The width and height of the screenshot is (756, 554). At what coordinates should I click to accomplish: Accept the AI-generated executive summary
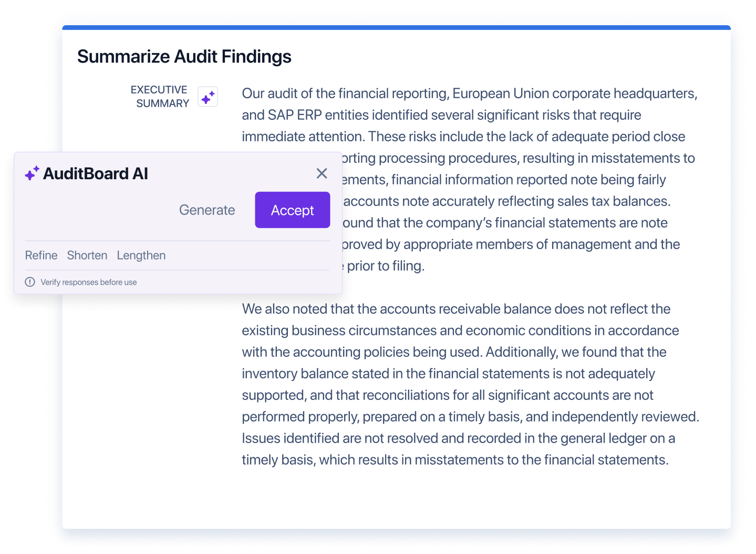click(x=292, y=210)
